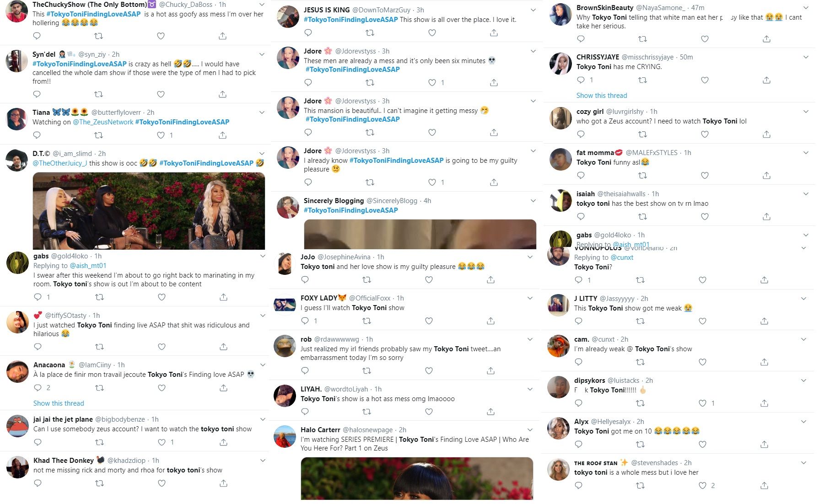Like the Syn'del tweet
This screenshot has height=504, width=819.
pyautogui.click(x=161, y=94)
